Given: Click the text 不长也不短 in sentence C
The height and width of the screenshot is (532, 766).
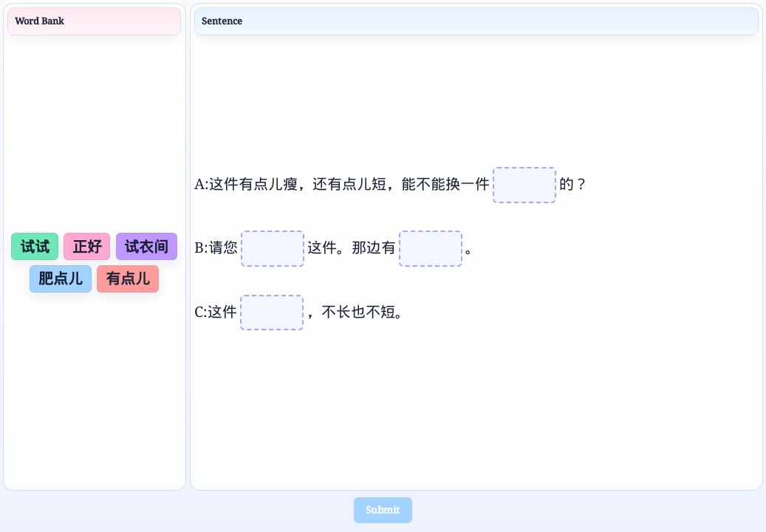Looking at the screenshot, I should [358, 312].
